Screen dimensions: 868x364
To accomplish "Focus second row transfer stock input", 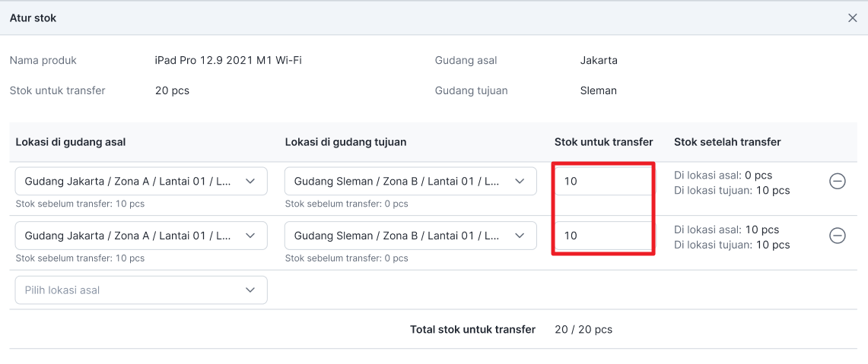I will [x=603, y=236].
